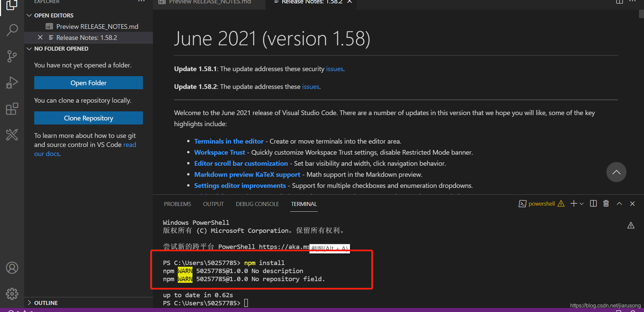The image size is (644, 312).
Task: Open the crossed-tools icon view in activity bar
Action: click(x=12, y=135)
